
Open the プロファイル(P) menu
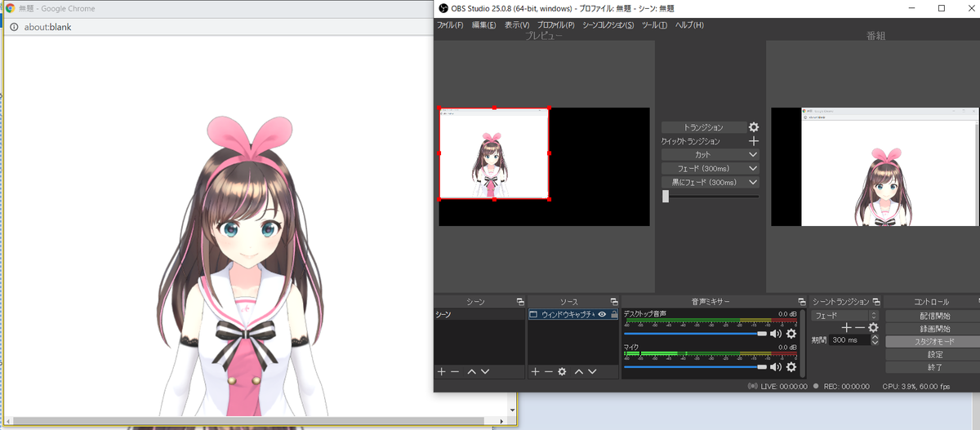[x=555, y=25]
